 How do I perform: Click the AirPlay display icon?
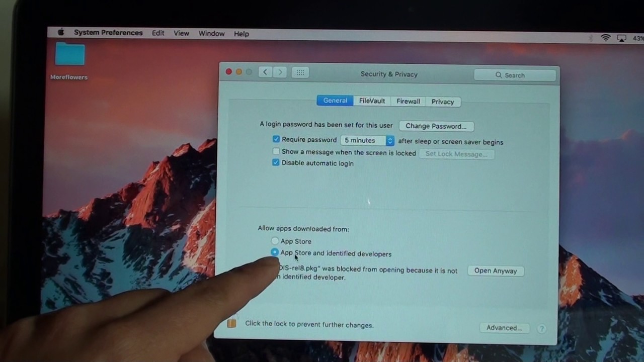pos(621,38)
